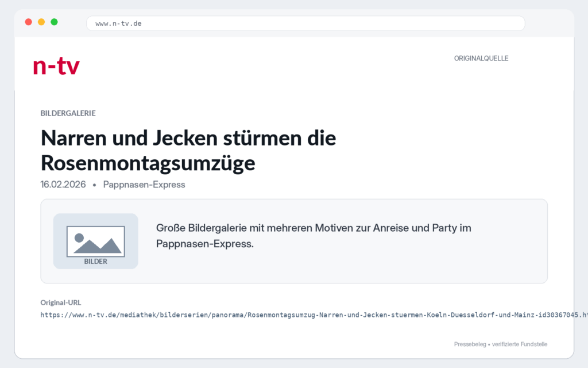Image resolution: width=588 pixels, height=368 pixels.
Task: Click the red close window button
Action: click(x=29, y=22)
